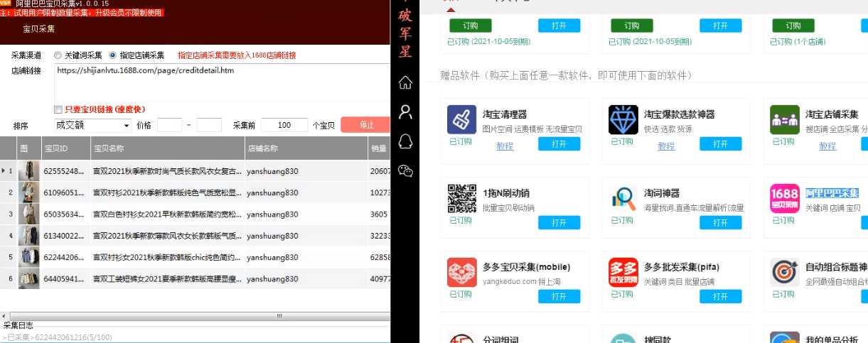Click the 店铺链接 URL text box
868x343 pixels.
[x=222, y=84]
